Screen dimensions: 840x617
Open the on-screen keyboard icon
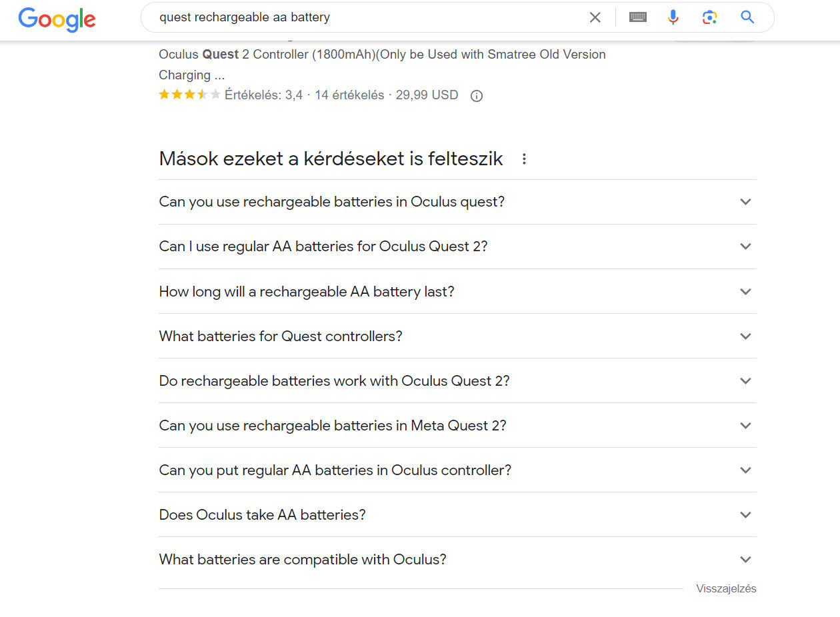coord(638,17)
